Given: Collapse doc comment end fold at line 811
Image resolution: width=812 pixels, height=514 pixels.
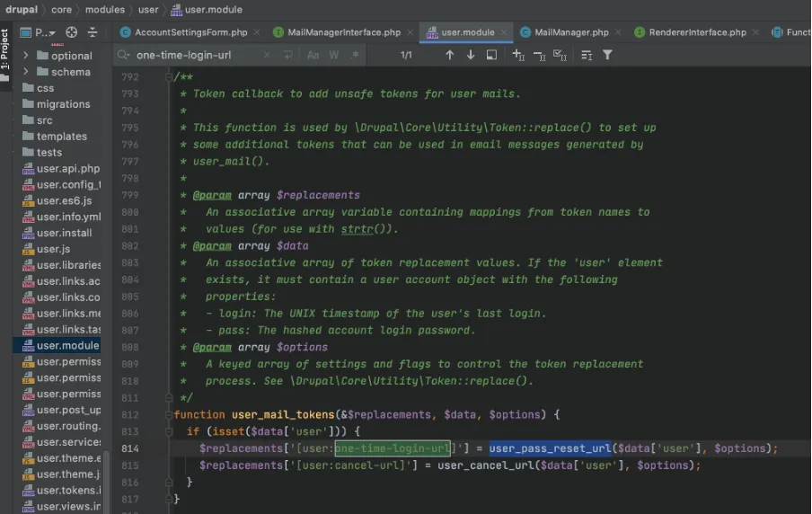Looking at the screenshot, I should click(169, 397).
